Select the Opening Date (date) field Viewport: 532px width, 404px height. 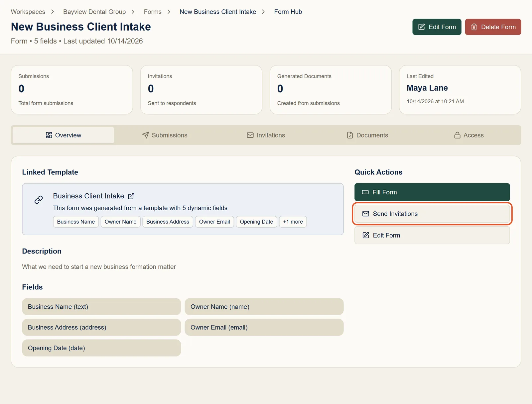[x=101, y=348]
